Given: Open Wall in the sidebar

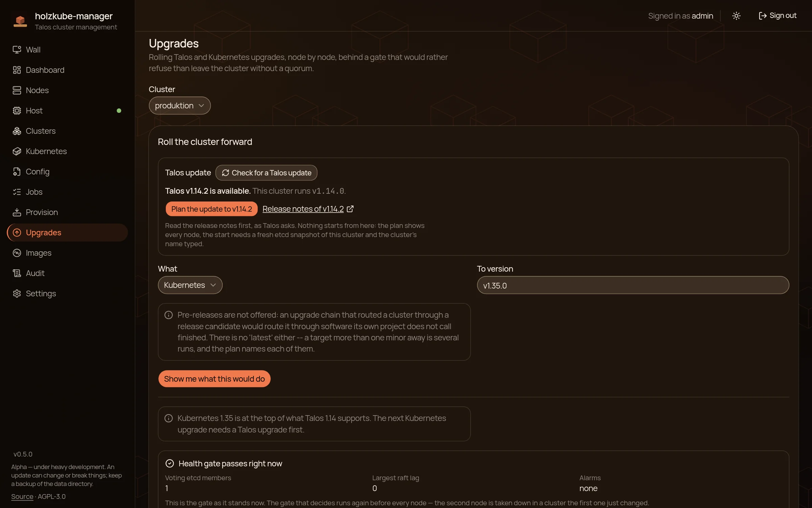Looking at the screenshot, I should (67, 50).
